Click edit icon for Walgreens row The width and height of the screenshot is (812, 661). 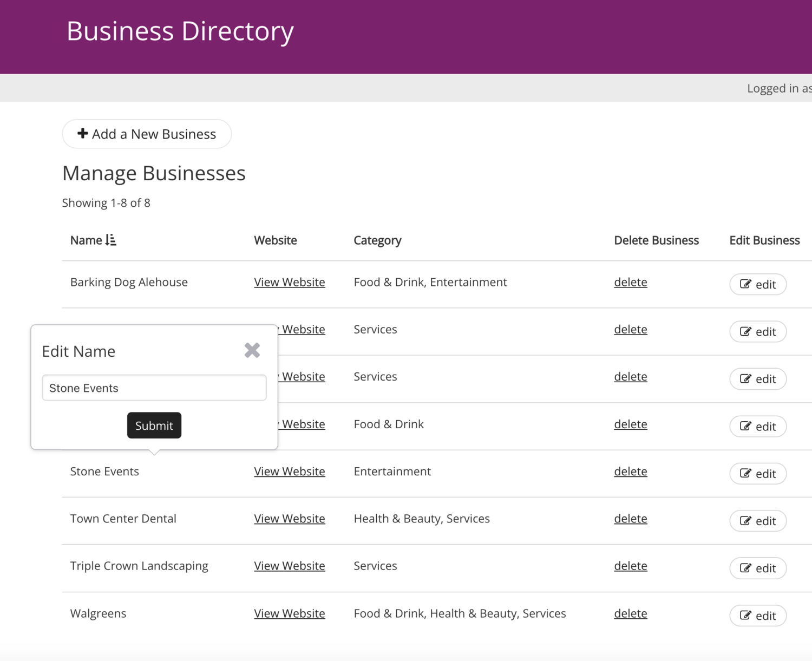[745, 616]
